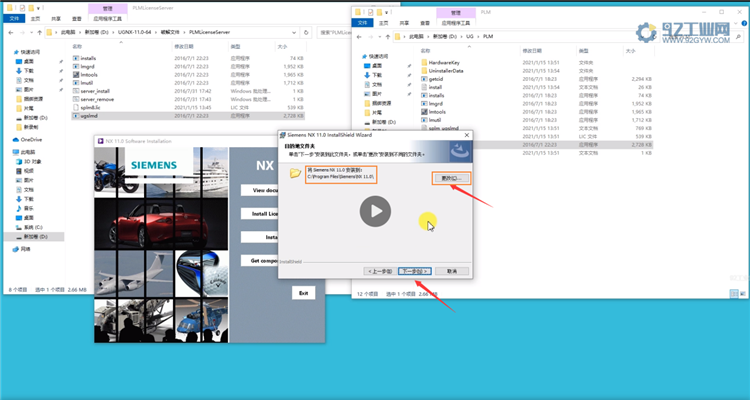This screenshot has width=750, height=400.
Task: Expand address bar history dropdown in PLMLicenseServer window
Action: point(294,33)
